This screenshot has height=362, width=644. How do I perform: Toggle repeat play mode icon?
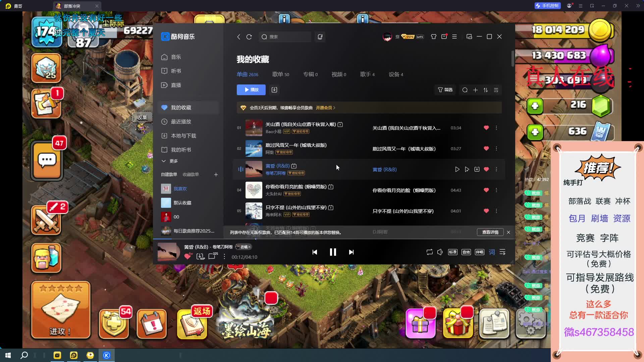point(429,252)
